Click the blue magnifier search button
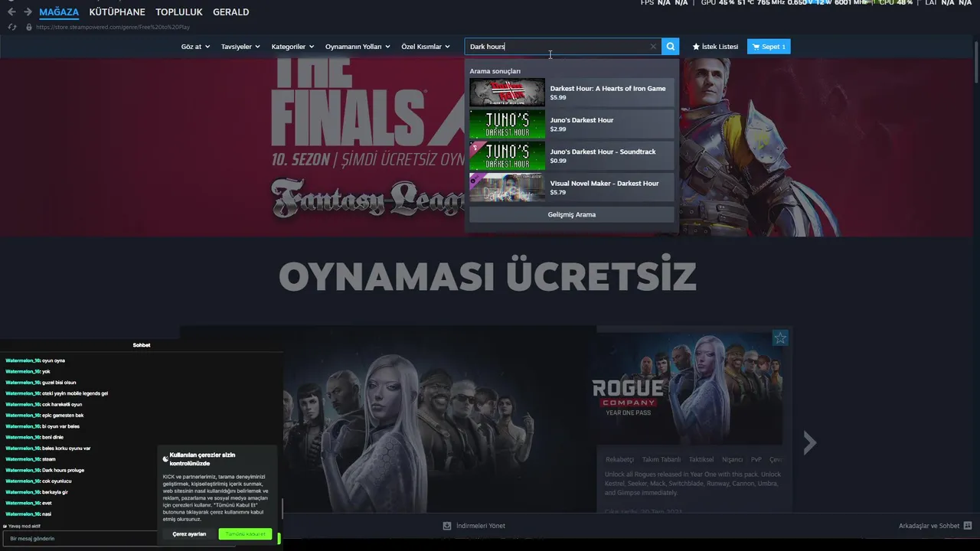Image resolution: width=980 pixels, height=551 pixels. click(x=670, y=47)
